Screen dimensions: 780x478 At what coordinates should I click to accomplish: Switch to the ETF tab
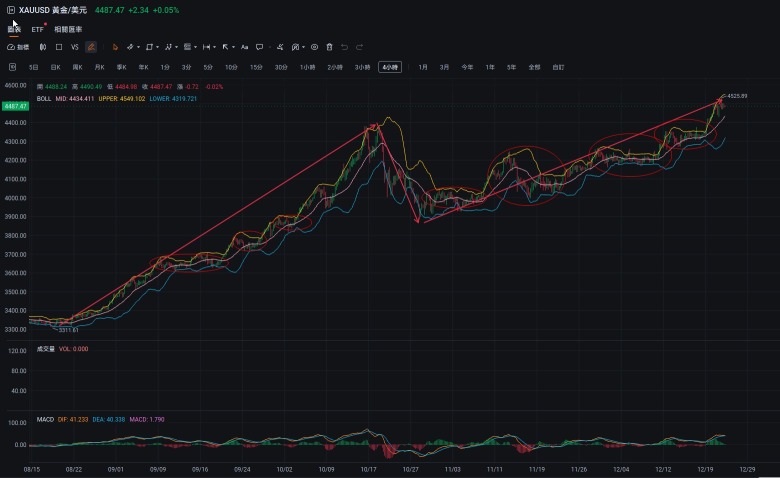click(37, 29)
